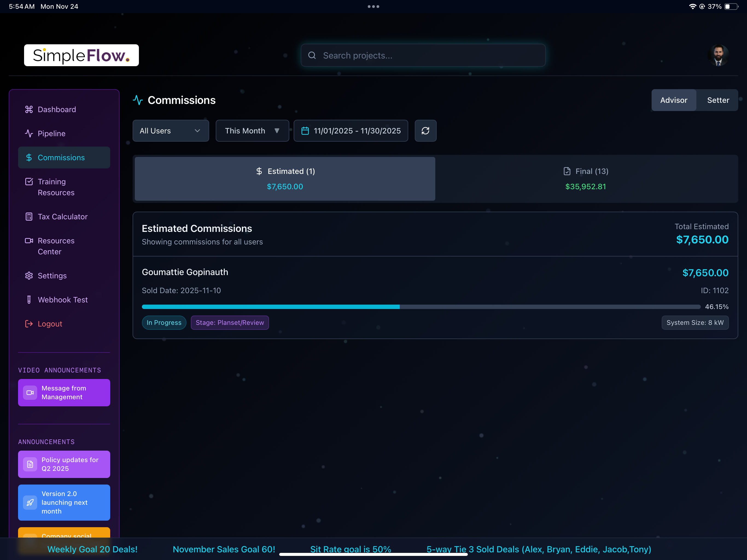The image size is (747, 560).
Task: Switch to Setter view
Action: 718,100
